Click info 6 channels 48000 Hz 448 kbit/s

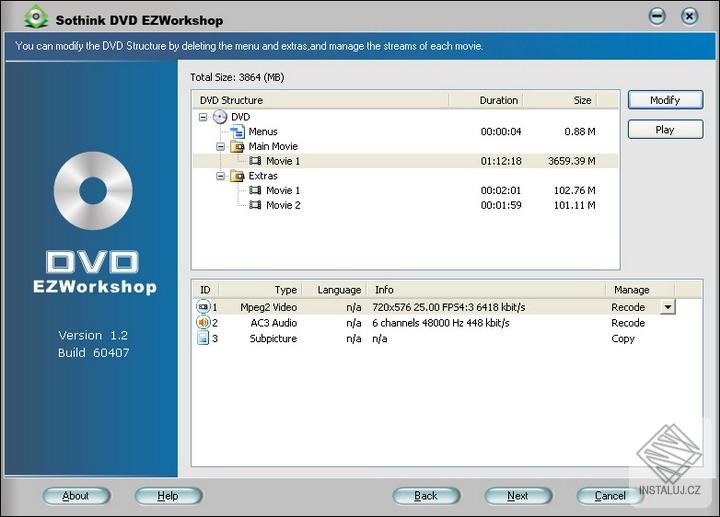(441, 323)
